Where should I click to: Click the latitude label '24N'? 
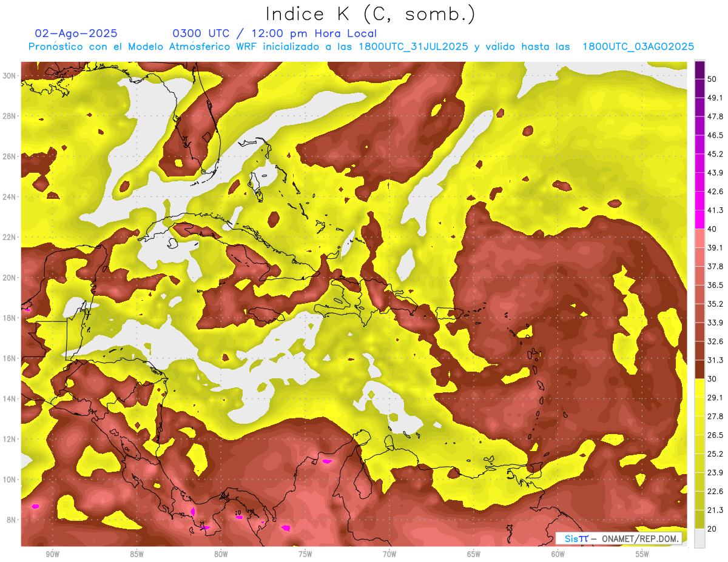[x=9, y=197]
